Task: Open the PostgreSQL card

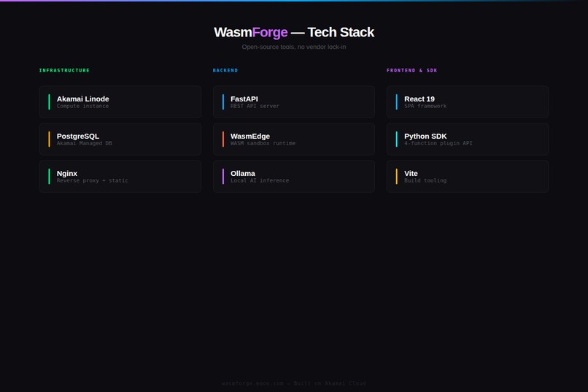Action: point(120,139)
